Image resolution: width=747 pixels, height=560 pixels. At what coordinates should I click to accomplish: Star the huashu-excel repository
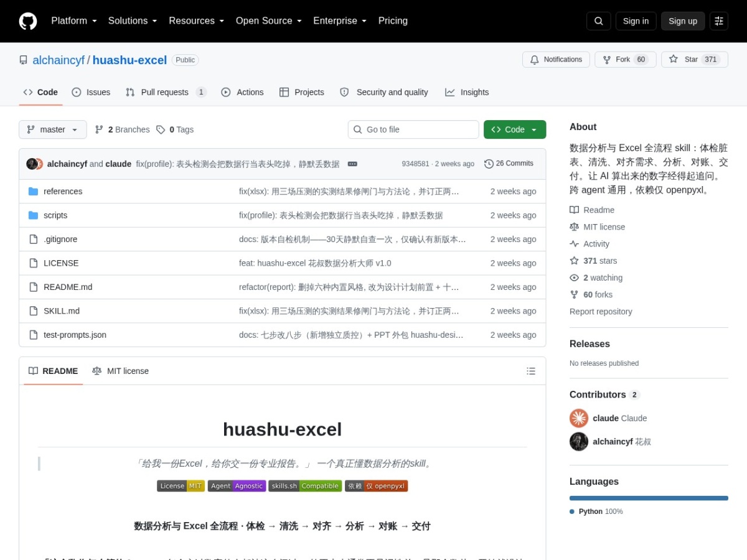pos(694,60)
